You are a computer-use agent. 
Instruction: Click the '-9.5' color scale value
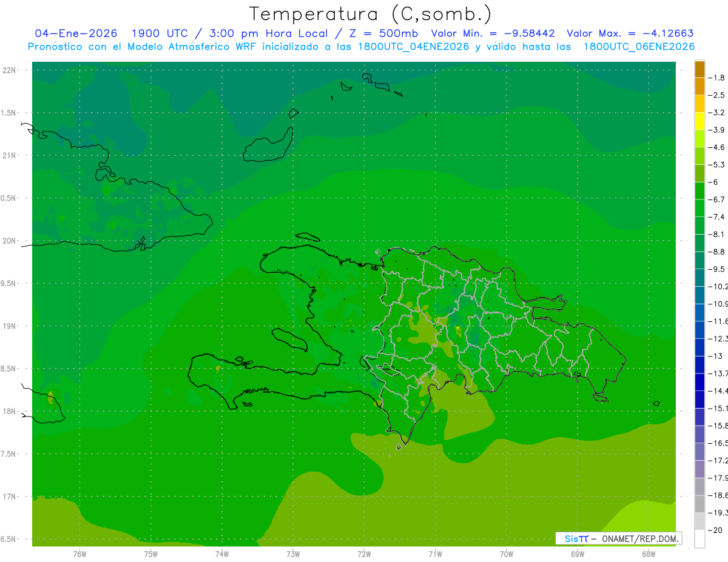pos(717,269)
